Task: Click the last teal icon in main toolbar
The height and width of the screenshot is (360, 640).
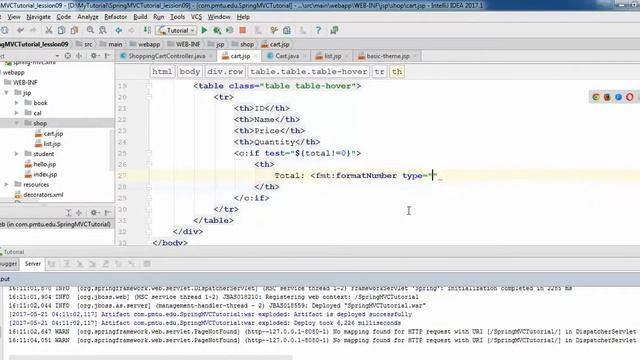Action: point(334,30)
